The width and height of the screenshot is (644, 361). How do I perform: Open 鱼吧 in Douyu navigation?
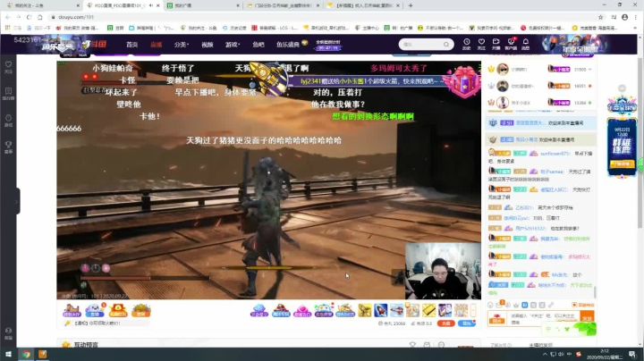pyautogui.click(x=258, y=45)
